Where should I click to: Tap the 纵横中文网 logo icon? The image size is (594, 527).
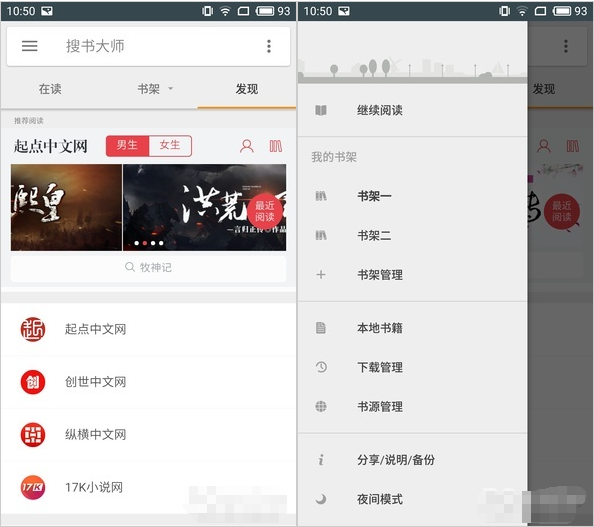click(33, 435)
